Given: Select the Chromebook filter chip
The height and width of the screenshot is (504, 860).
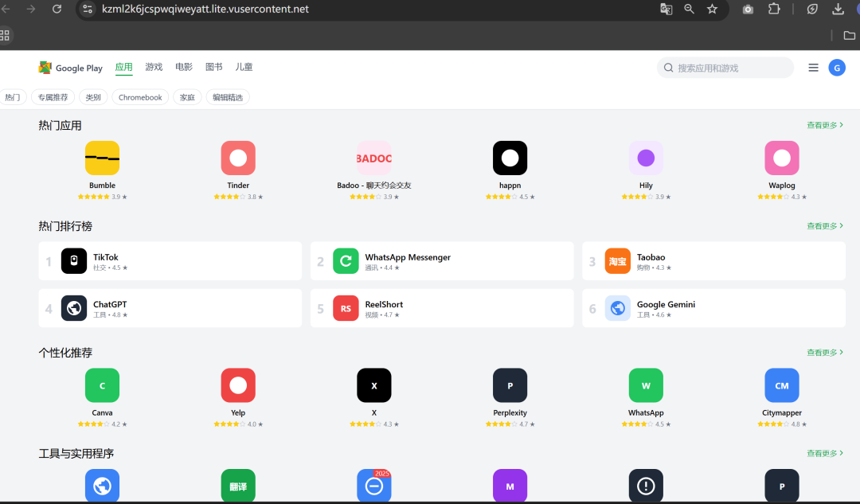Looking at the screenshot, I should point(140,97).
